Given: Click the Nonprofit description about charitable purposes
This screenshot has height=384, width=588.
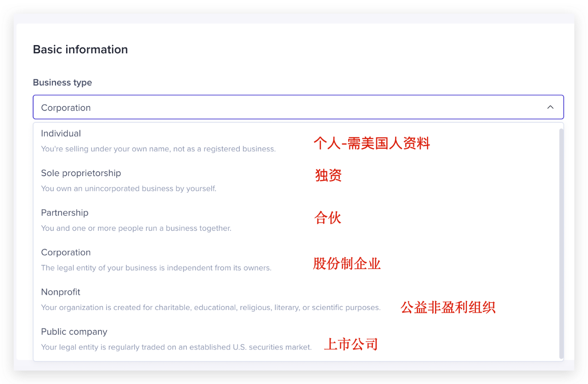Looking at the screenshot, I should click(210, 307).
